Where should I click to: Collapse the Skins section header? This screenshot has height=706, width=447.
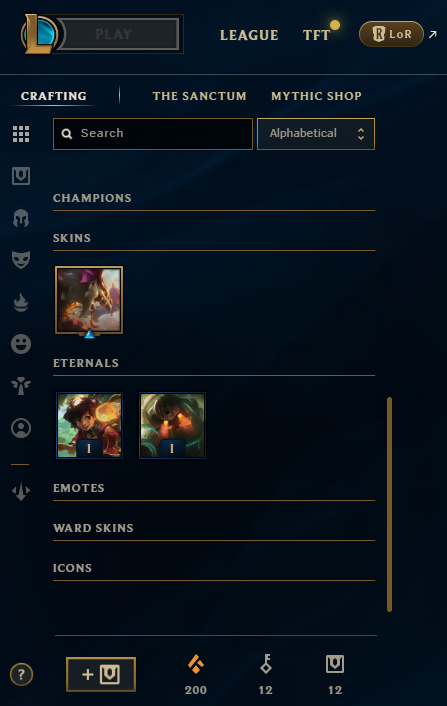point(72,238)
